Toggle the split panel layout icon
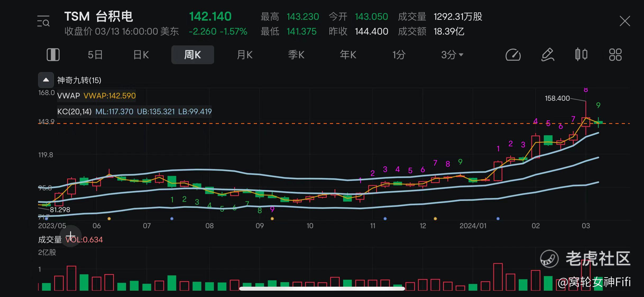The width and height of the screenshot is (644, 297). pos(53,55)
